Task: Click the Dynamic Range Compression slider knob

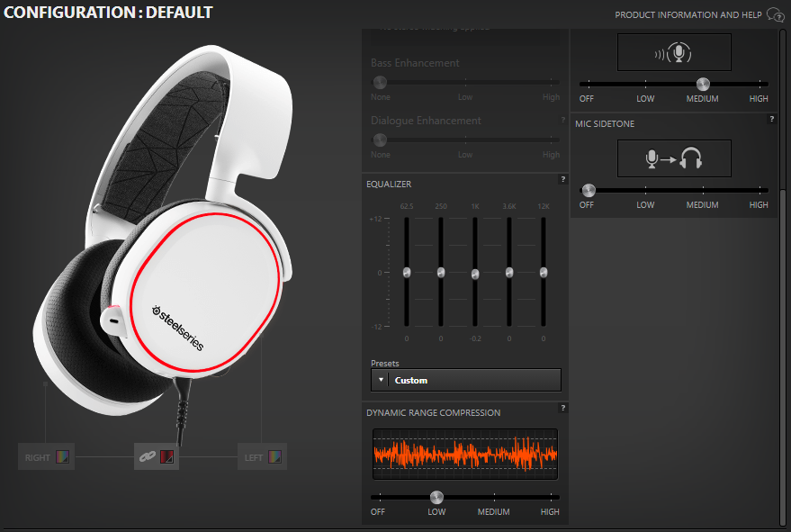Action: [x=436, y=497]
